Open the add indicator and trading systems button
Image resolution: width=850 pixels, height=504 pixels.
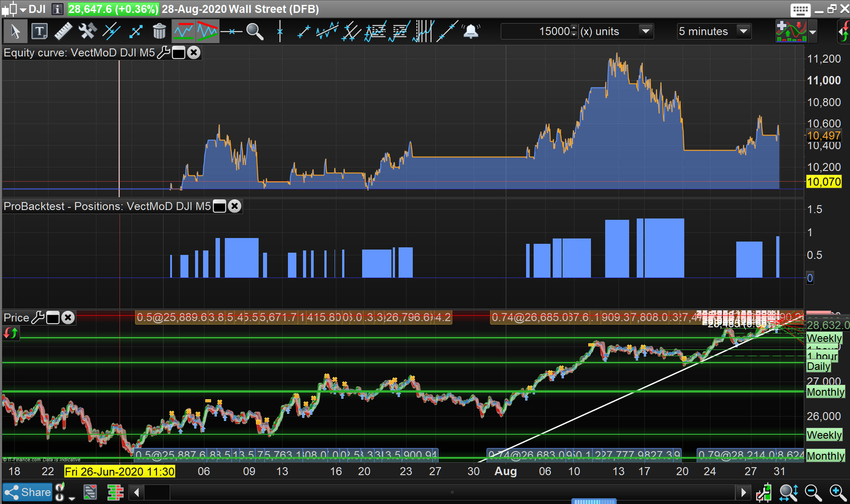791,32
